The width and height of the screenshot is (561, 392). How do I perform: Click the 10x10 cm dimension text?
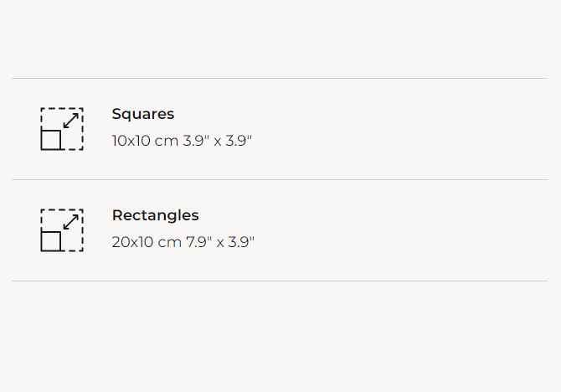(x=145, y=141)
